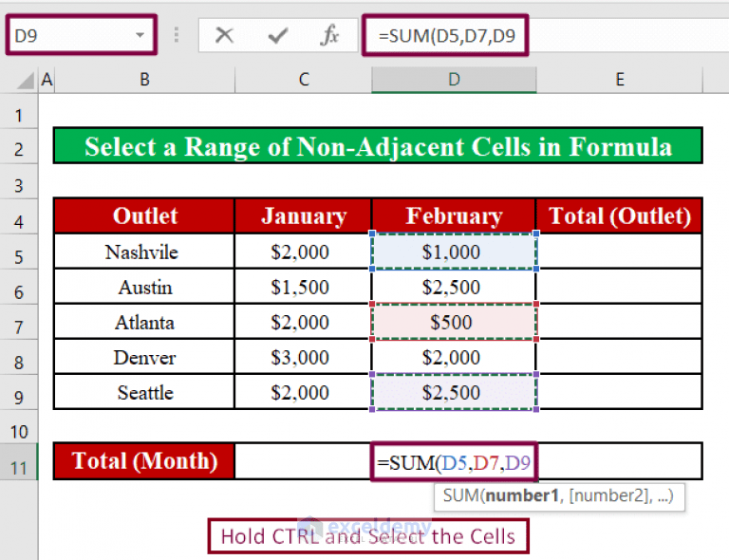Select column B header
729x560 pixels.
(x=144, y=80)
